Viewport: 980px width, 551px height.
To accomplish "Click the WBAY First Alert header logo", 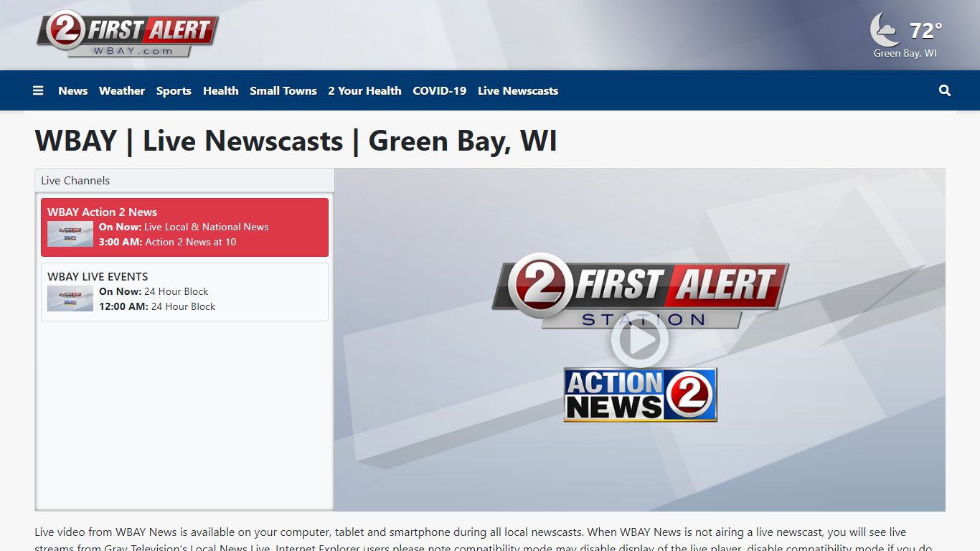I will 127,34.
